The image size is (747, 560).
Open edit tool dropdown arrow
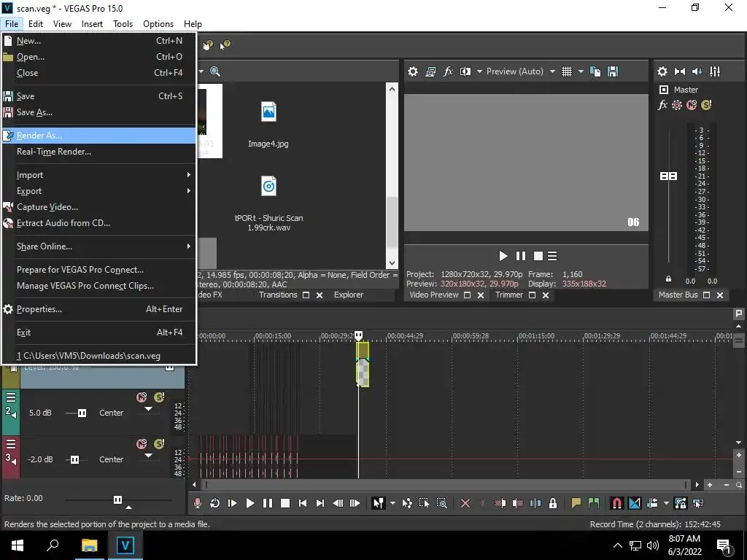392,503
